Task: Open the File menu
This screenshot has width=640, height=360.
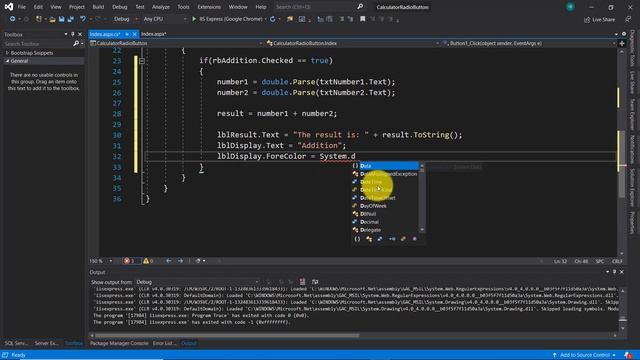Action: pyautogui.click(x=22, y=7)
